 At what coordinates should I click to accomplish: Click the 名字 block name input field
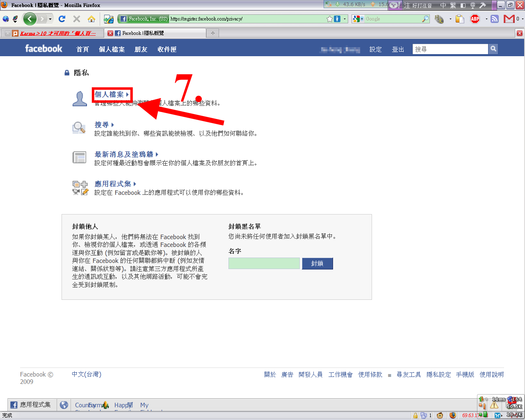pyautogui.click(x=264, y=263)
